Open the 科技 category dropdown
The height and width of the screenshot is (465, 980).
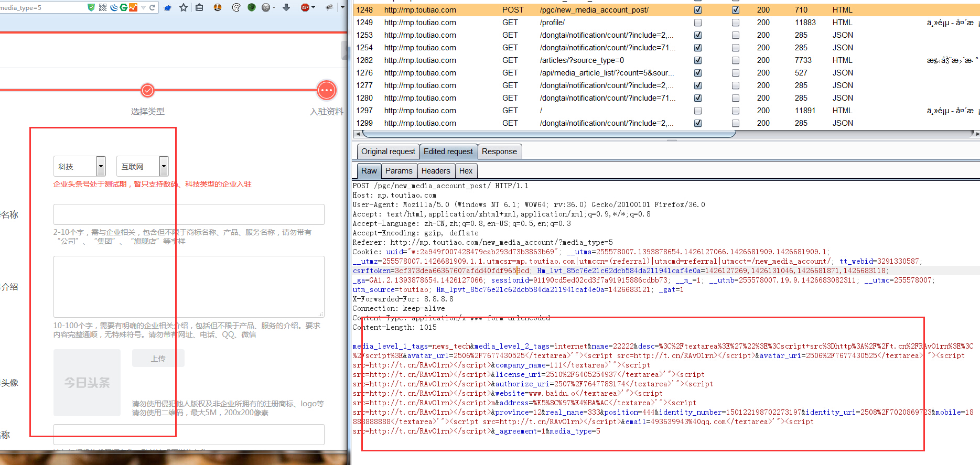[80, 166]
